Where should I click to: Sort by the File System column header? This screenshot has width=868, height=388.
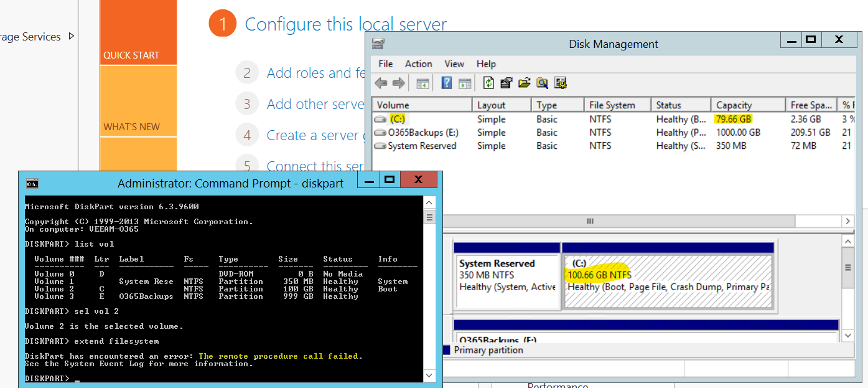coord(617,105)
